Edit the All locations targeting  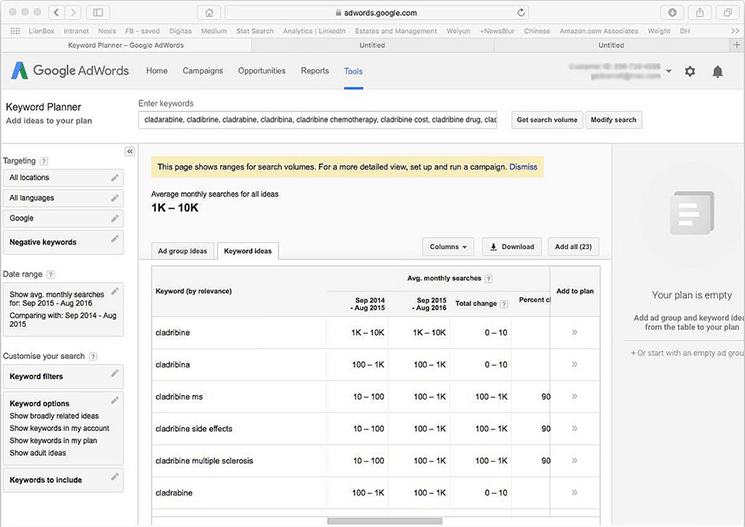coord(115,178)
